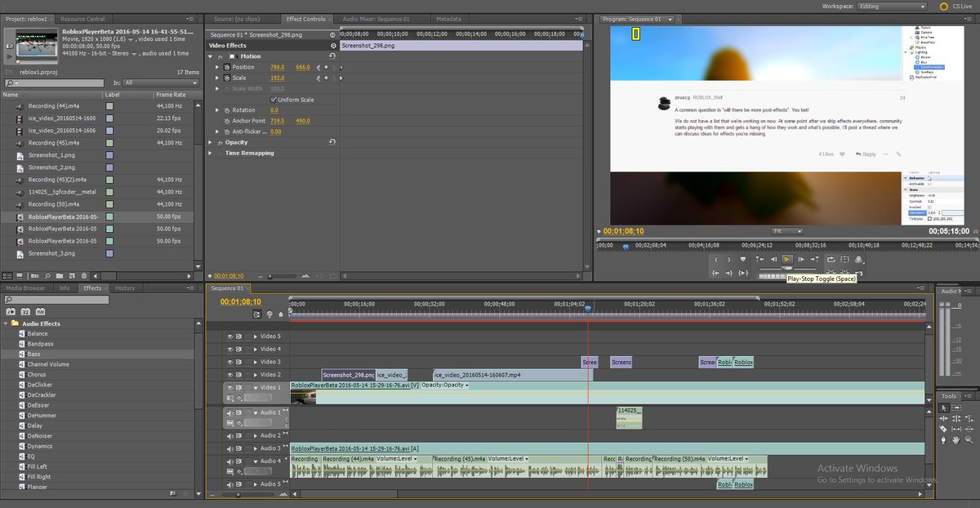
Task: Select the Rolling Edit tool
Action: click(x=956, y=419)
